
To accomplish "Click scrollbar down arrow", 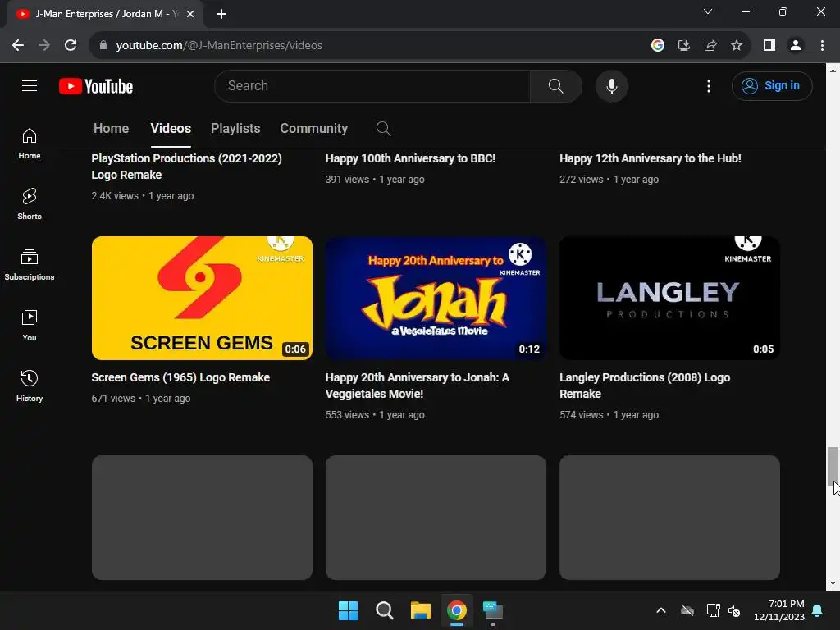I will coord(833,583).
